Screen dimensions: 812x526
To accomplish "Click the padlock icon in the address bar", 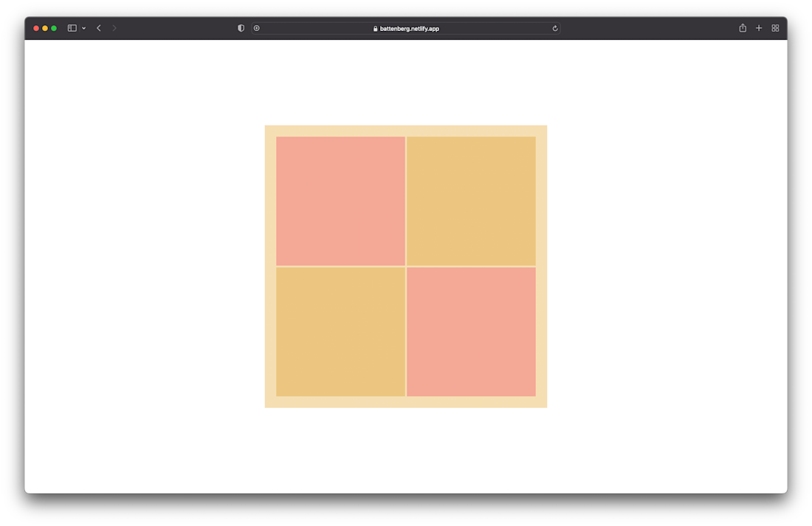I will click(x=375, y=28).
